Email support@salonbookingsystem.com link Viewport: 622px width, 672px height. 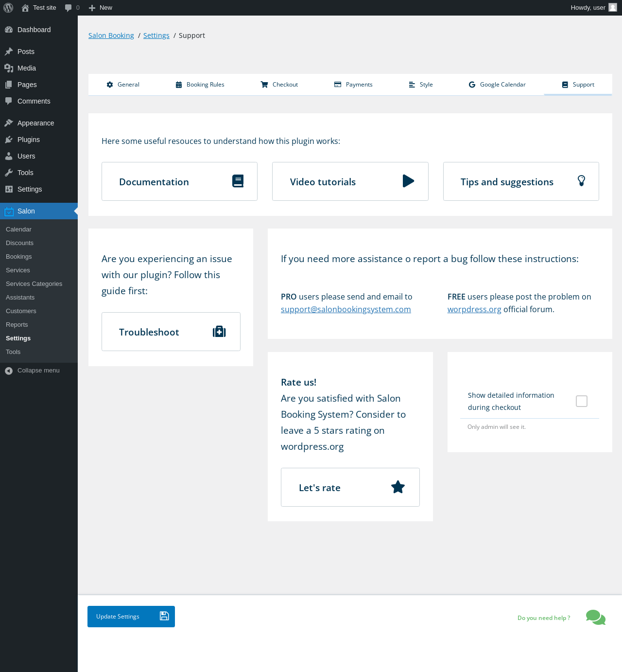pyautogui.click(x=346, y=309)
